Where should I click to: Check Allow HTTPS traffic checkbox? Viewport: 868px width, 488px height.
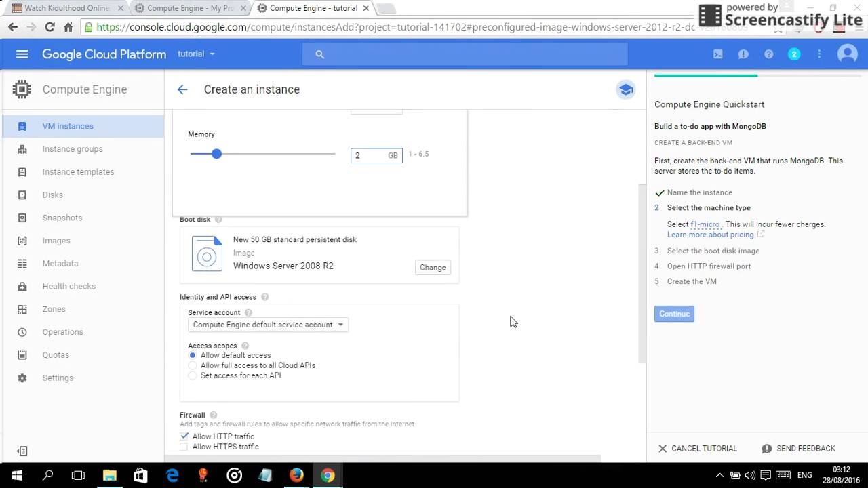pos(184,447)
